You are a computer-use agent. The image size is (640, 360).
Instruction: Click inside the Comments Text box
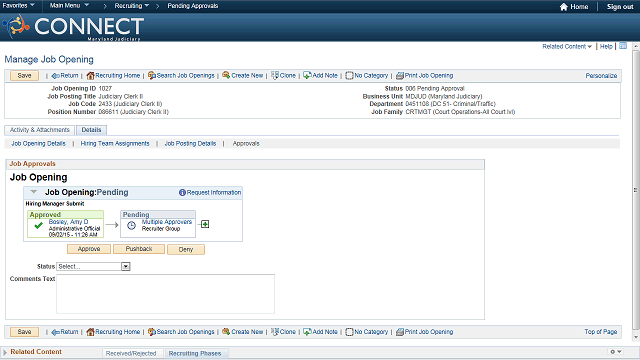[165, 294]
